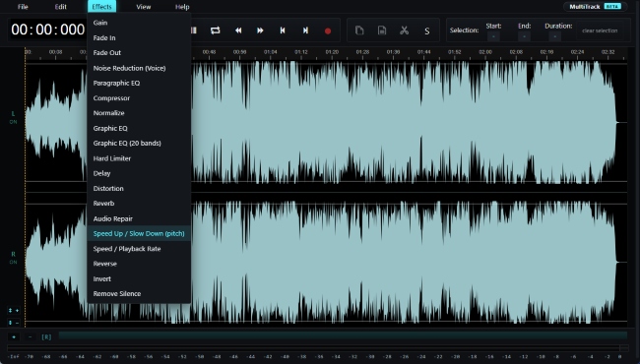Click the copy selection icon

tap(359, 30)
